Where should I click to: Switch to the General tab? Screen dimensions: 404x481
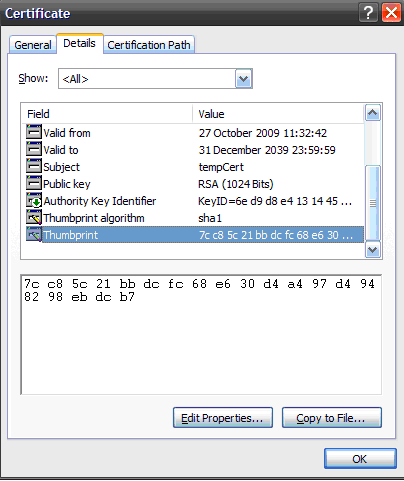(x=33, y=45)
